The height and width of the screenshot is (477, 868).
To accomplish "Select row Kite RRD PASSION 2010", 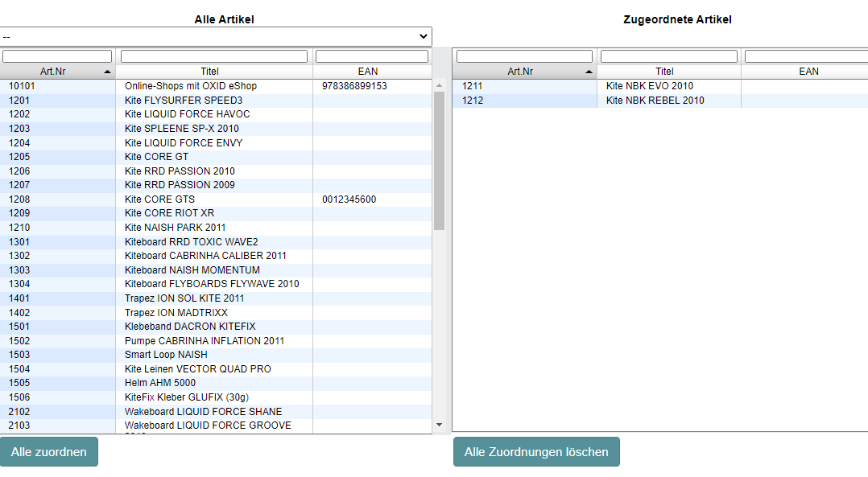I will tap(216, 171).
